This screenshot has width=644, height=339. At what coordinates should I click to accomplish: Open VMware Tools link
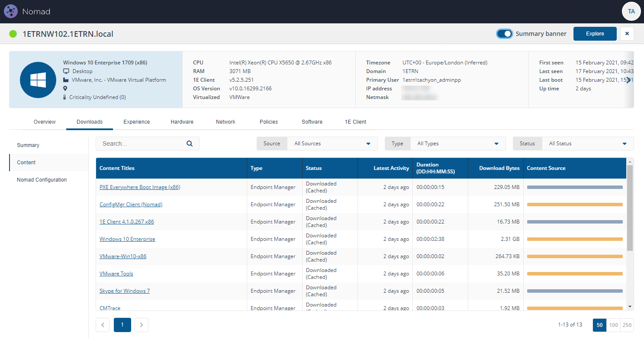click(x=116, y=274)
